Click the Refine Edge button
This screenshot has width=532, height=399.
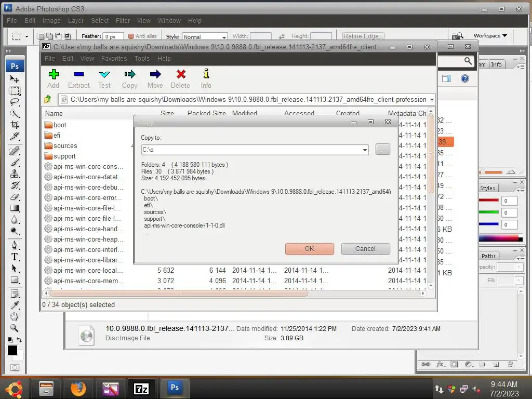coord(363,36)
